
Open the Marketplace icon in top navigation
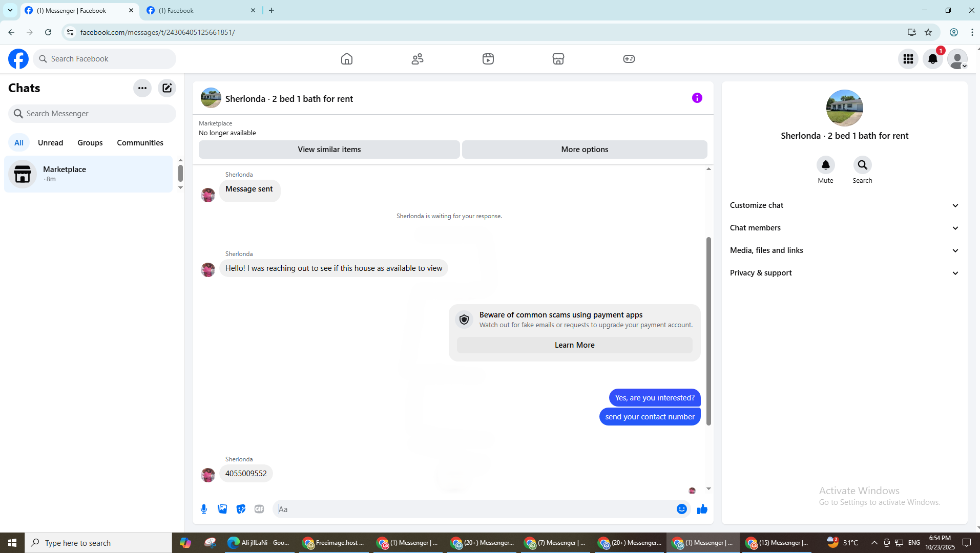[558, 59]
